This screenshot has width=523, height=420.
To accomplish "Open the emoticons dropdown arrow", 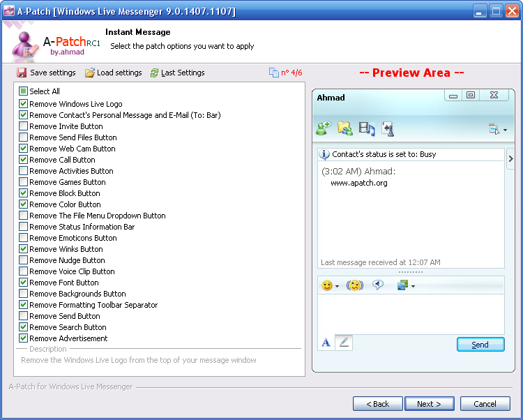I will [x=338, y=286].
